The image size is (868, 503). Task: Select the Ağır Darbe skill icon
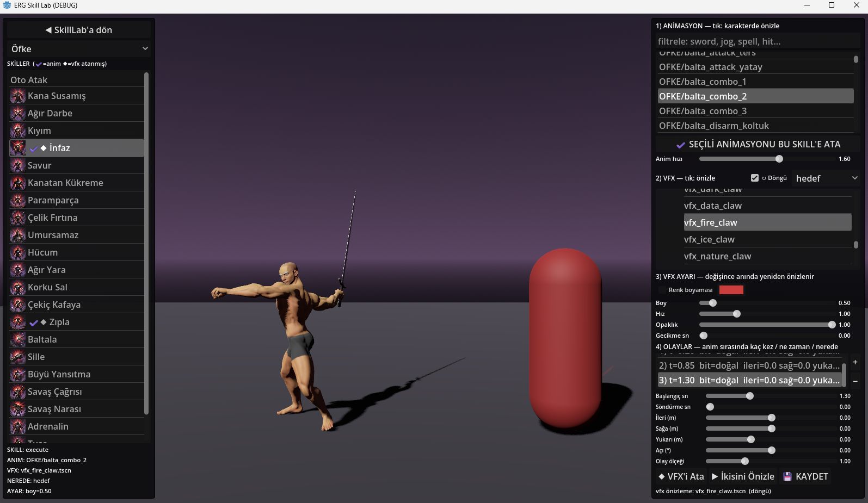[x=18, y=114]
